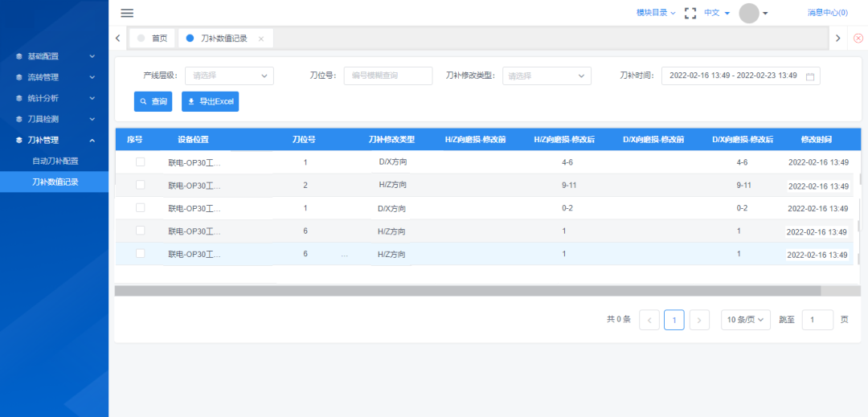Viewport: 868px width, 417px height.
Task: Open 自动刀补配置 in the sidebar
Action: pyautogui.click(x=55, y=161)
